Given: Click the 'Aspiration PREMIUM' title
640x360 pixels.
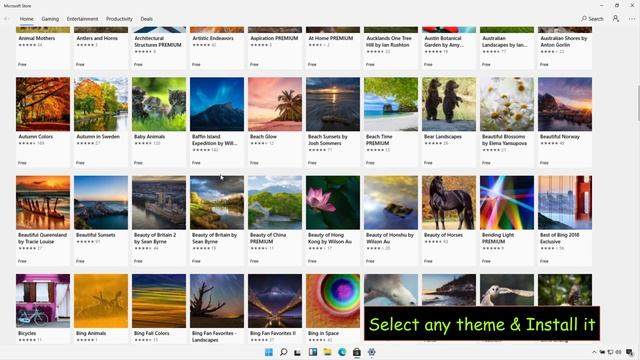Looking at the screenshot, I should 274,38.
